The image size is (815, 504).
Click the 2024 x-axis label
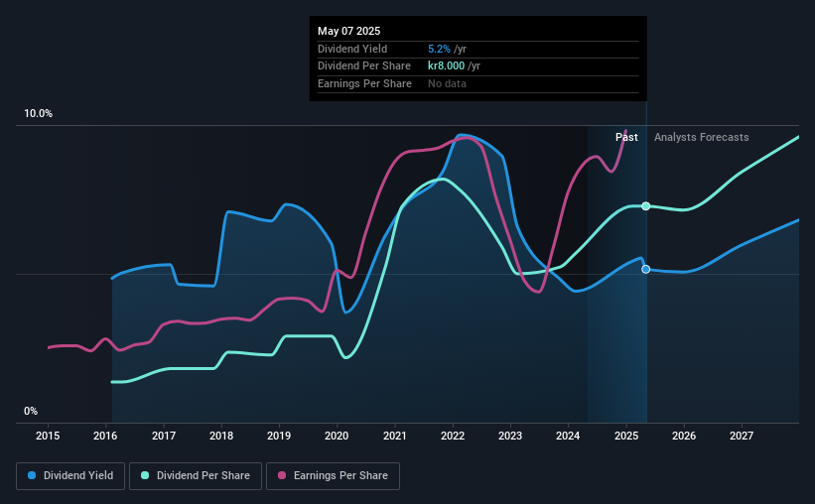[x=568, y=436]
